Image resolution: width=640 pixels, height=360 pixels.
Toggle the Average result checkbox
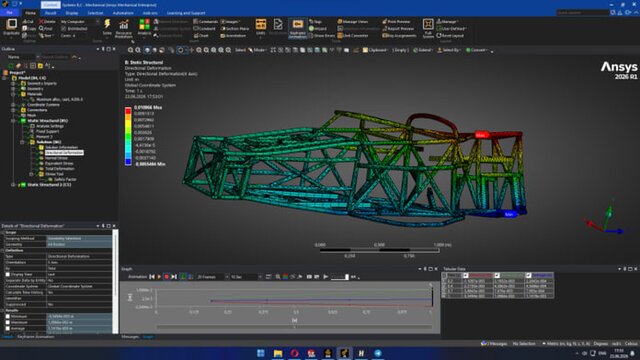tap(8, 328)
